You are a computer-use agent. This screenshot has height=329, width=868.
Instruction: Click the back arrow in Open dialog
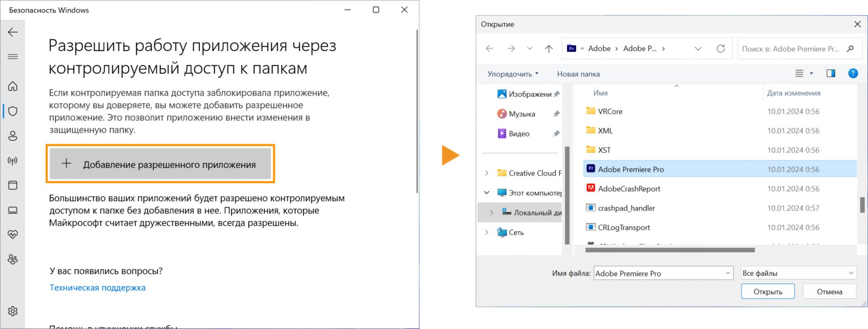[489, 48]
